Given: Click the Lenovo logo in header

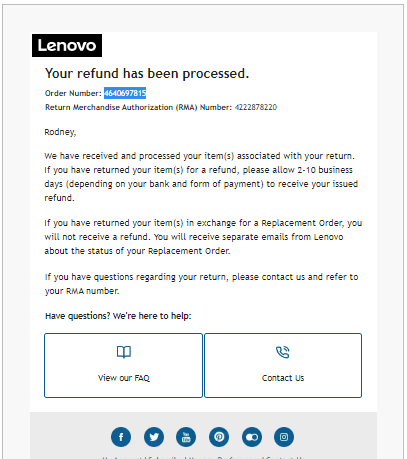Looking at the screenshot, I should click(x=67, y=45).
